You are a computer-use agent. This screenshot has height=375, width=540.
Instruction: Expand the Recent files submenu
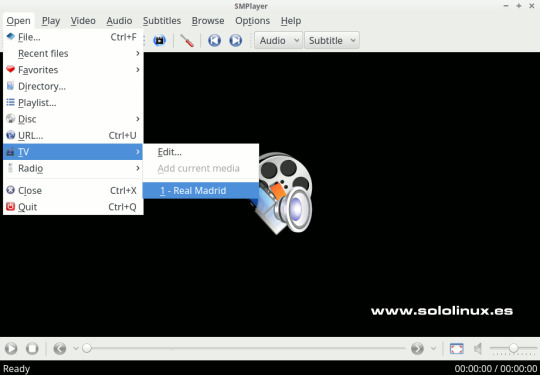coord(73,53)
